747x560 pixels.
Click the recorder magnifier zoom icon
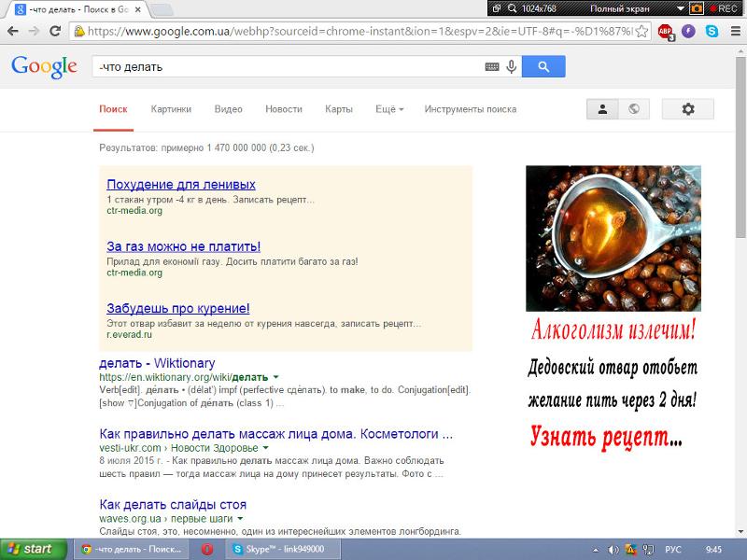click(x=512, y=8)
